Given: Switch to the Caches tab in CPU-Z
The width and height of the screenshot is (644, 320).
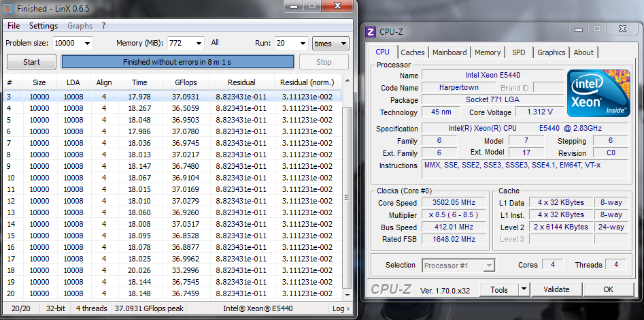Looking at the screenshot, I should pyautogui.click(x=412, y=52).
